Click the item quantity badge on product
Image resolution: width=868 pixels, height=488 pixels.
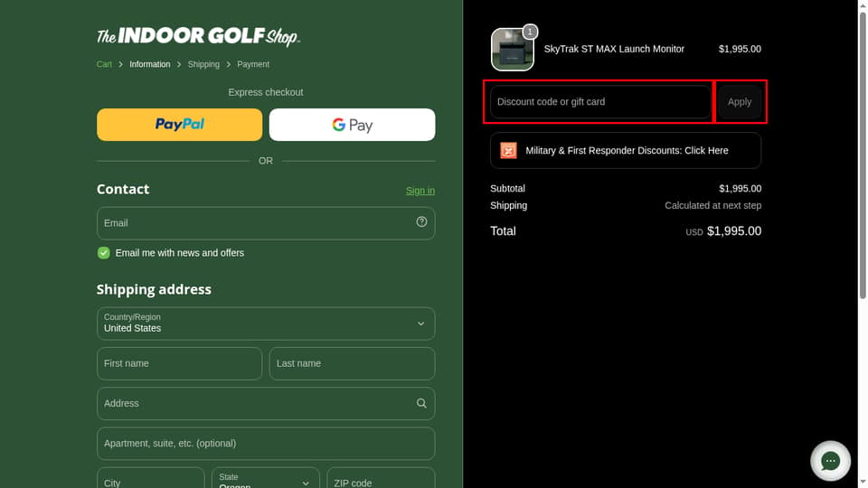[x=530, y=32]
